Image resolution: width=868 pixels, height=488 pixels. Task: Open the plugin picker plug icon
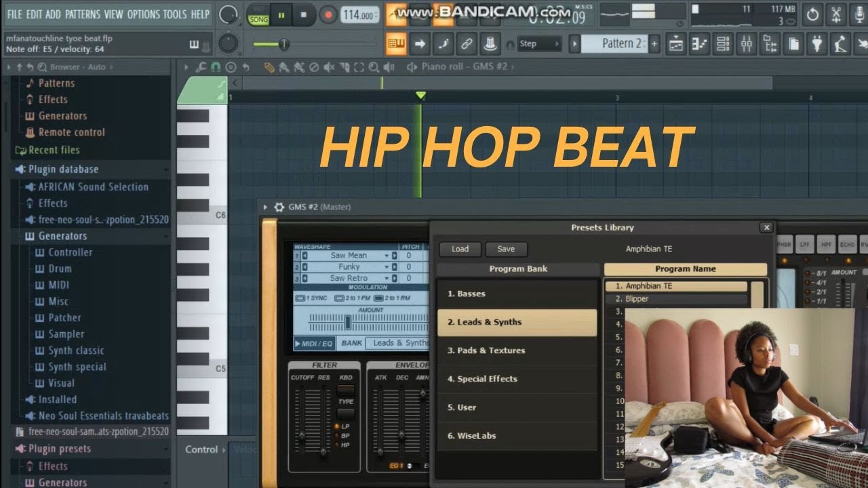pos(817,44)
